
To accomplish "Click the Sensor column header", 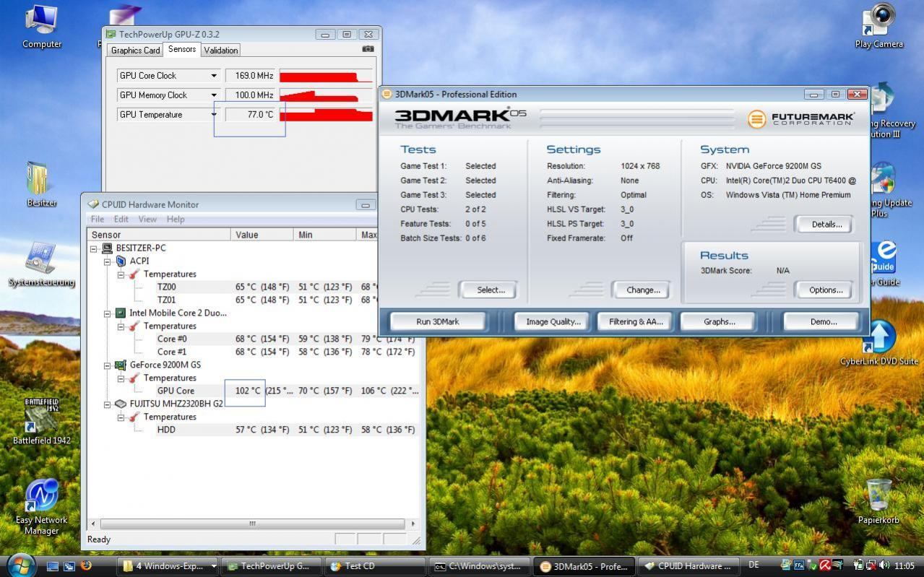I will click(x=159, y=235).
